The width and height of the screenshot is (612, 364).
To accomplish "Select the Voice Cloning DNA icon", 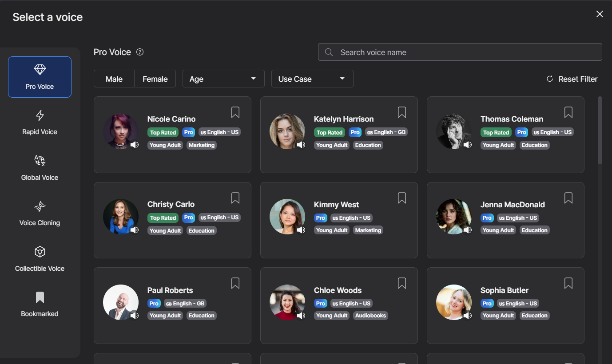I will pyautogui.click(x=40, y=206).
